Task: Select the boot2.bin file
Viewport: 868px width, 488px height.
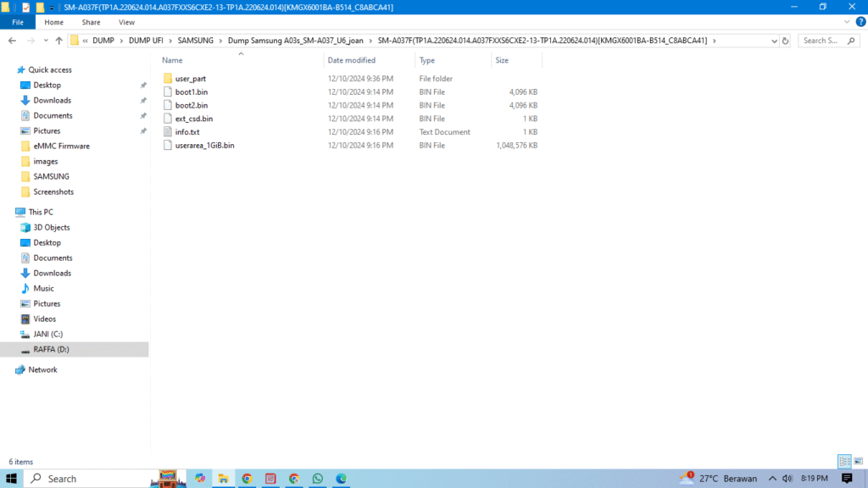Action: click(x=192, y=105)
